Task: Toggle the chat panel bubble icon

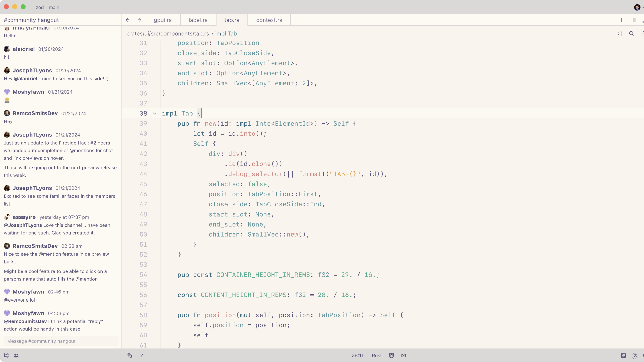Action: (x=130, y=356)
